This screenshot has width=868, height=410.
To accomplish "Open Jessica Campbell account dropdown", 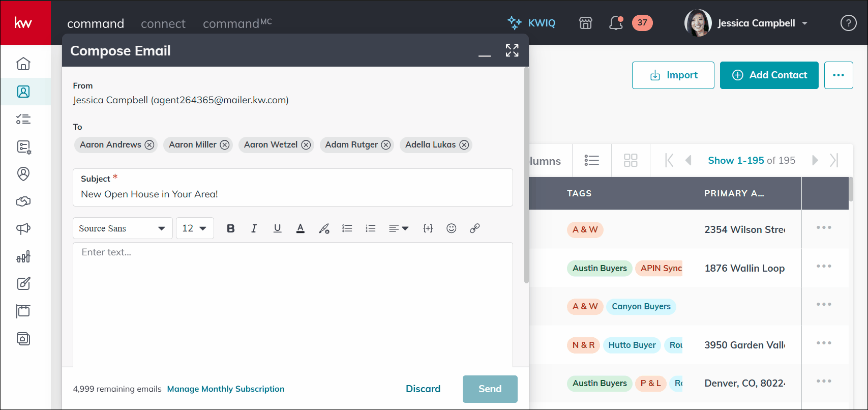I will click(x=747, y=23).
